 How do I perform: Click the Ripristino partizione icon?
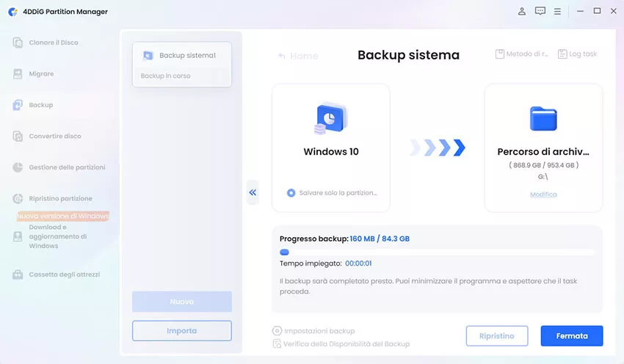(18, 198)
